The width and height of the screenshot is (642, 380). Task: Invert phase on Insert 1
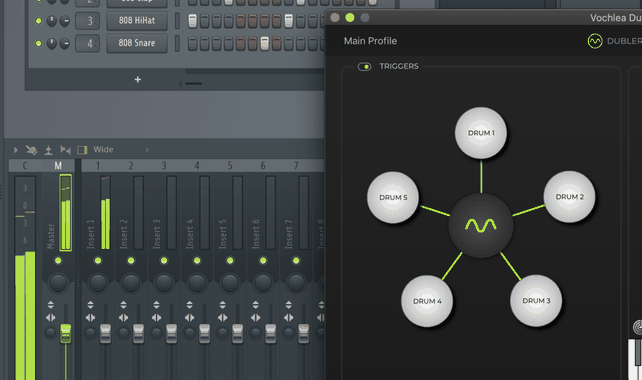(90, 305)
